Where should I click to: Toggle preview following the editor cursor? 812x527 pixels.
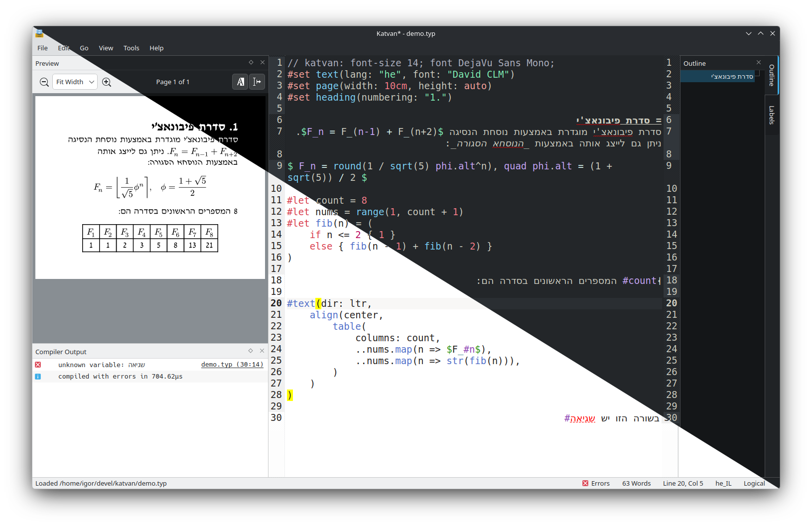click(257, 82)
